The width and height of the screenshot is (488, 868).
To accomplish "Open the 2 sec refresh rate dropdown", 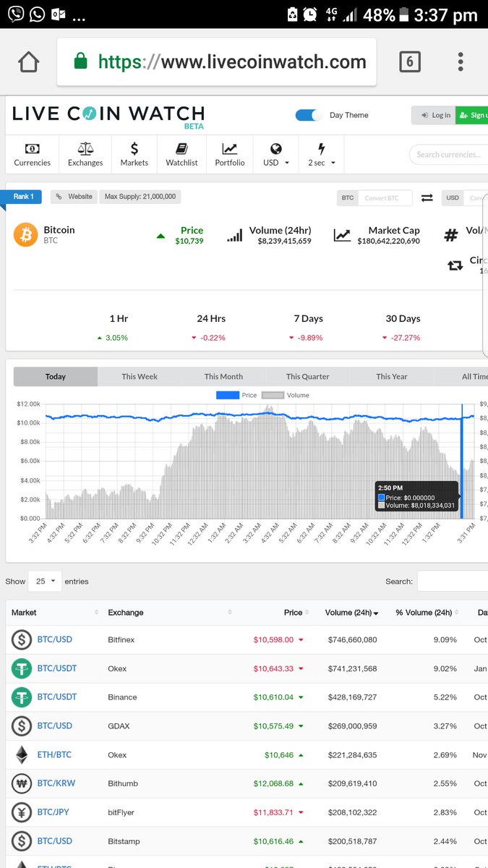I will pos(322,153).
